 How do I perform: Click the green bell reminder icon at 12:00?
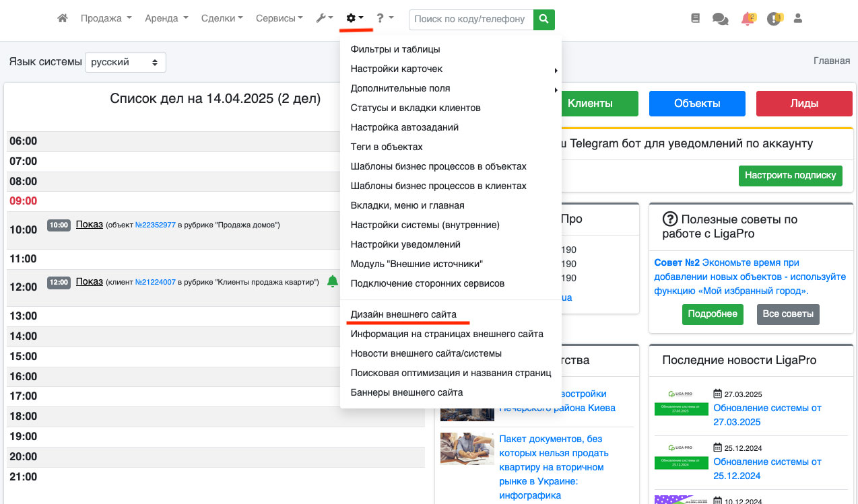(x=332, y=281)
